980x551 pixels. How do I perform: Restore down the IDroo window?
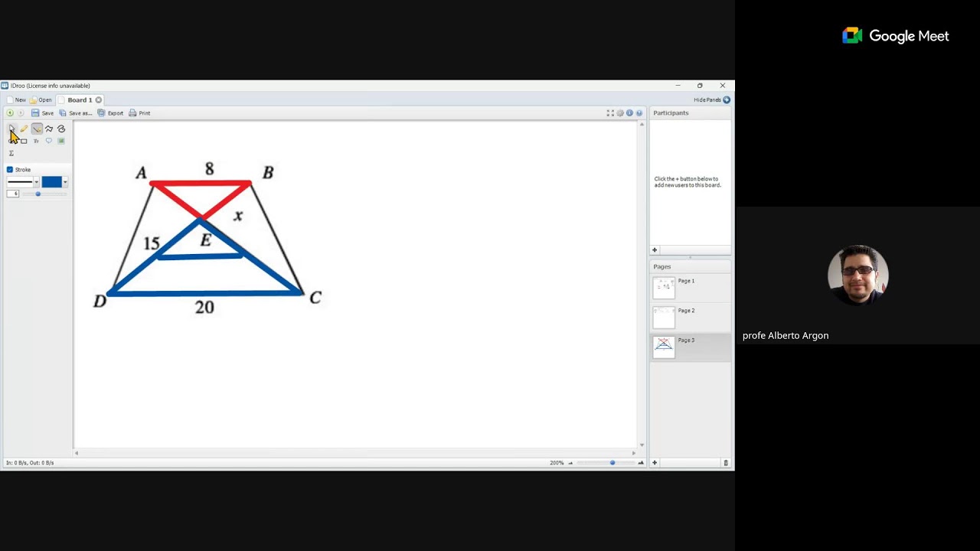pyautogui.click(x=700, y=86)
